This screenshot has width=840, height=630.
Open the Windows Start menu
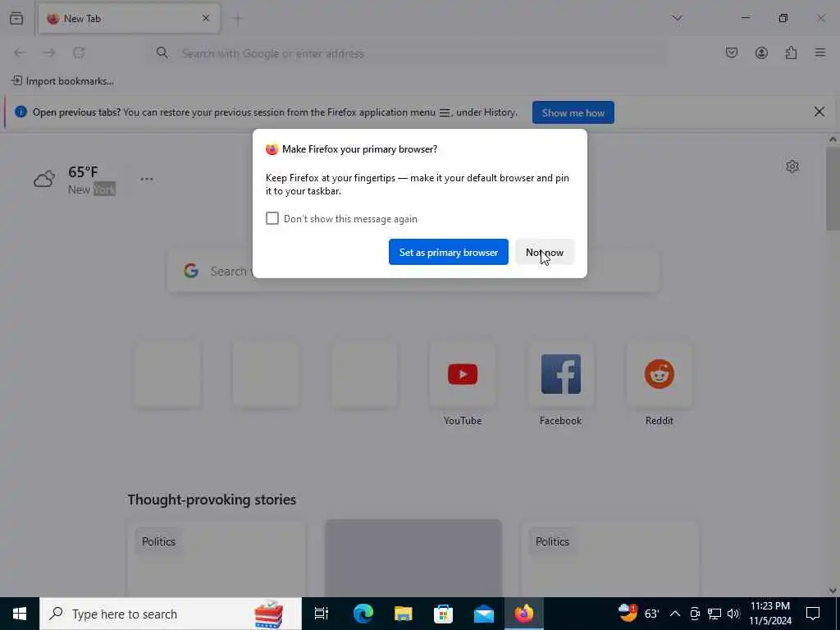(20, 614)
